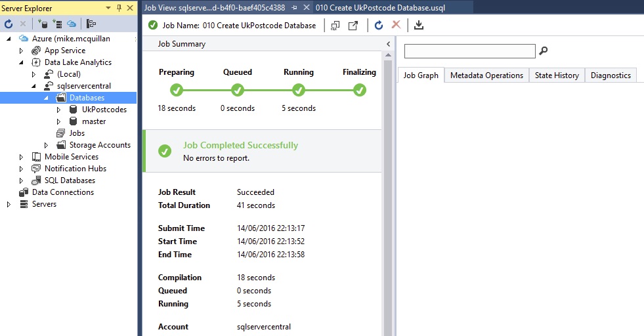Switch to the Job Graph tab
The height and width of the screenshot is (336, 644).
(x=421, y=75)
